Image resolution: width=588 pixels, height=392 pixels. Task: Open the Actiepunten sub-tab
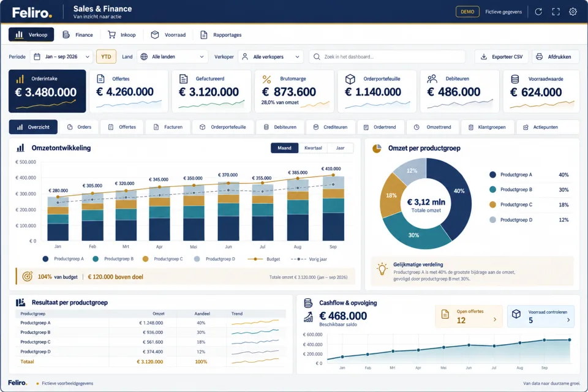point(548,127)
